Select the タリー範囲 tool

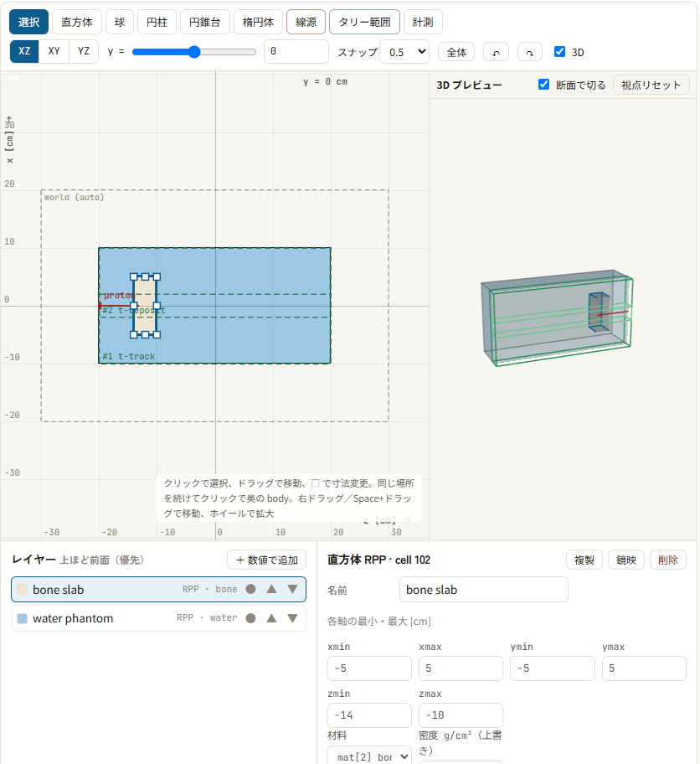[365, 22]
